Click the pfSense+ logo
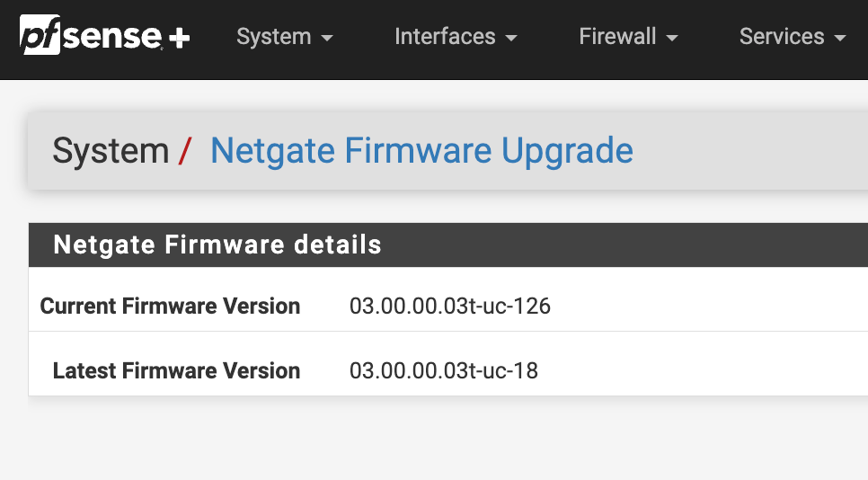This screenshot has height=480, width=868. (x=104, y=35)
